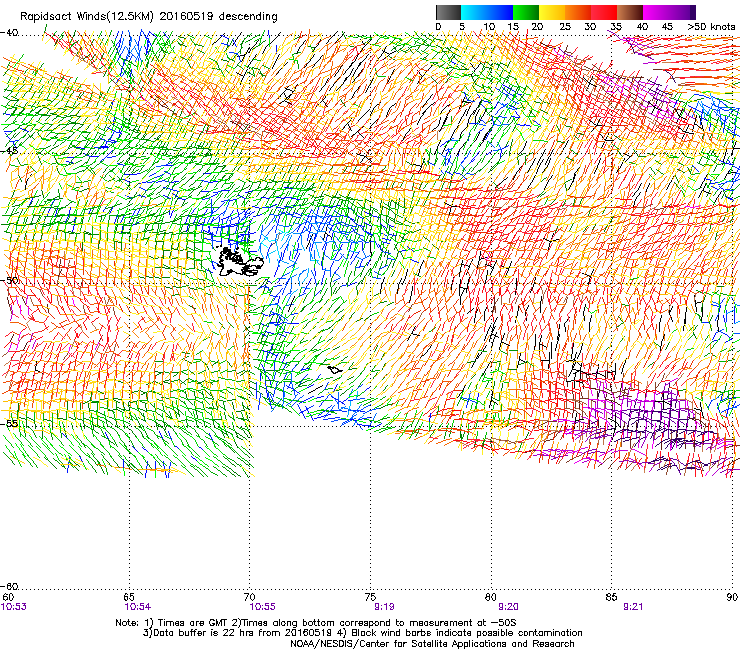Image resolution: width=740 pixels, height=650 pixels.
Task: Click the purple '10:54' overpass time
Action: point(137,607)
